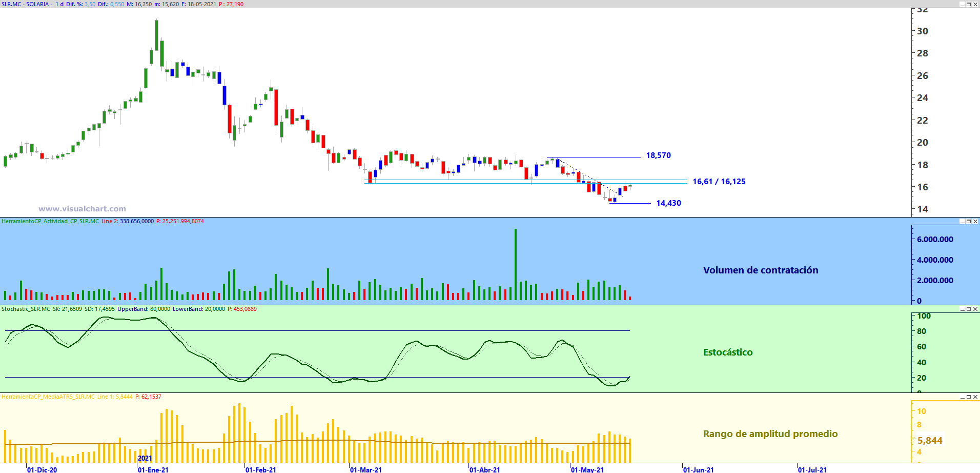Click the 30 mark on the price axis
The image size is (980, 473).
coord(923,31)
